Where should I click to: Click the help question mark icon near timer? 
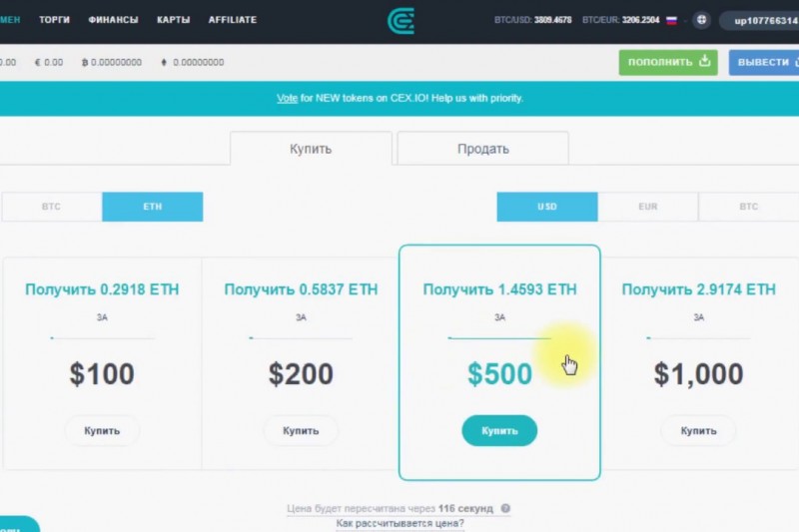[505, 508]
